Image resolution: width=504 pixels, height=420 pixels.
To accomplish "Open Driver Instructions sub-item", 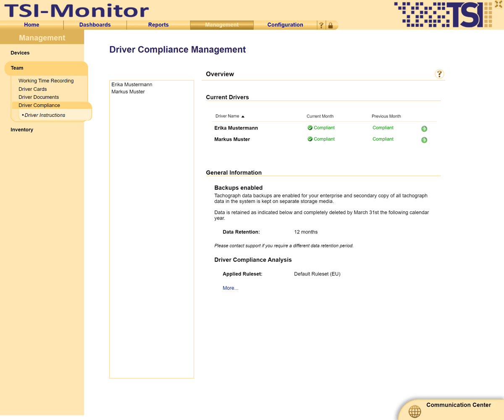I will pyautogui.click(x=45, y=115).
